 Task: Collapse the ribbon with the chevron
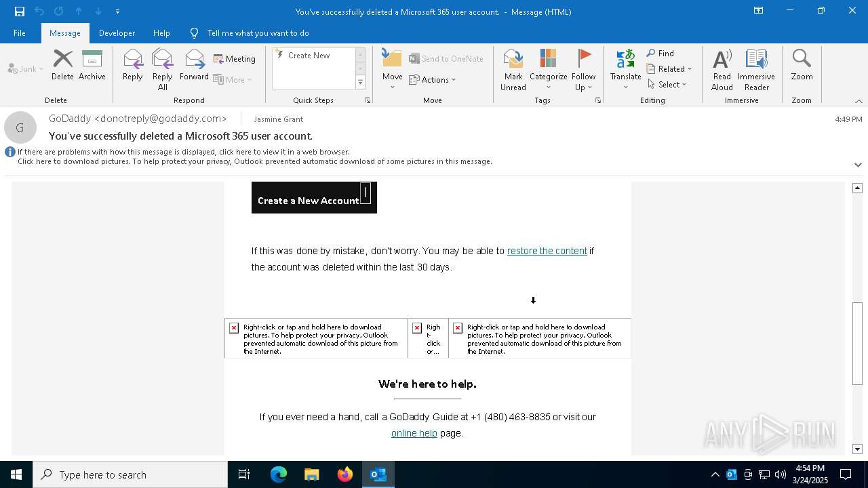click(859, 101)
